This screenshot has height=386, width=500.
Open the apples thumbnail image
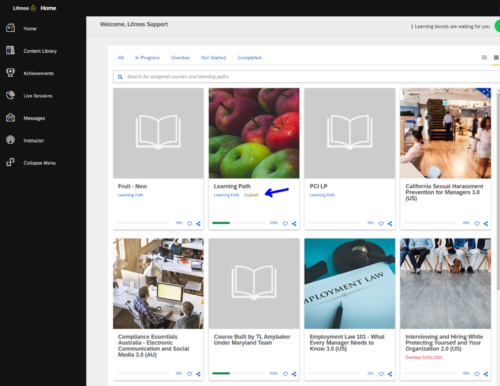point(254,133)
